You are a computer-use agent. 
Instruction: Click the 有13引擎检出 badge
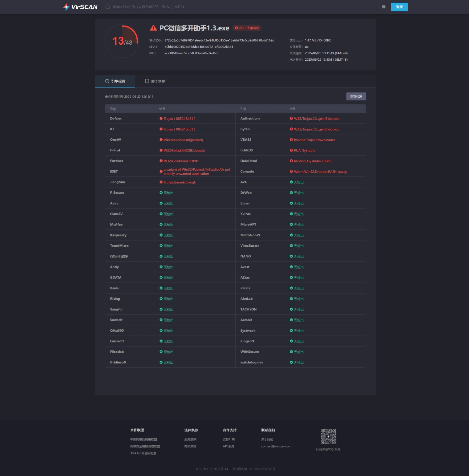[247, 28]
